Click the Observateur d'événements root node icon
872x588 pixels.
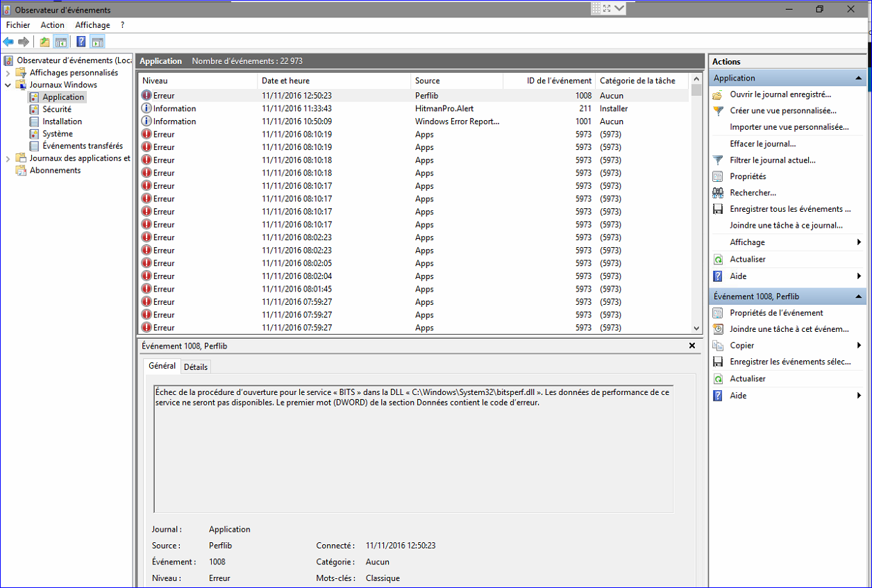(9, 60)
